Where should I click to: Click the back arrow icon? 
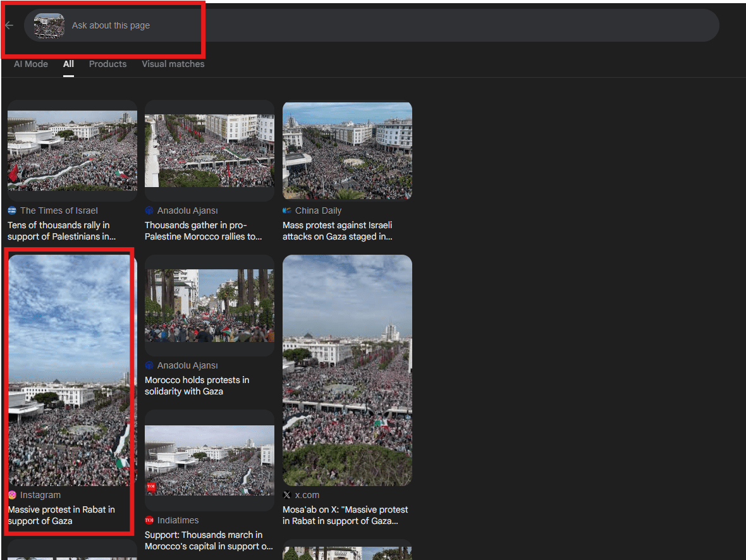click(x=9, y=25)
